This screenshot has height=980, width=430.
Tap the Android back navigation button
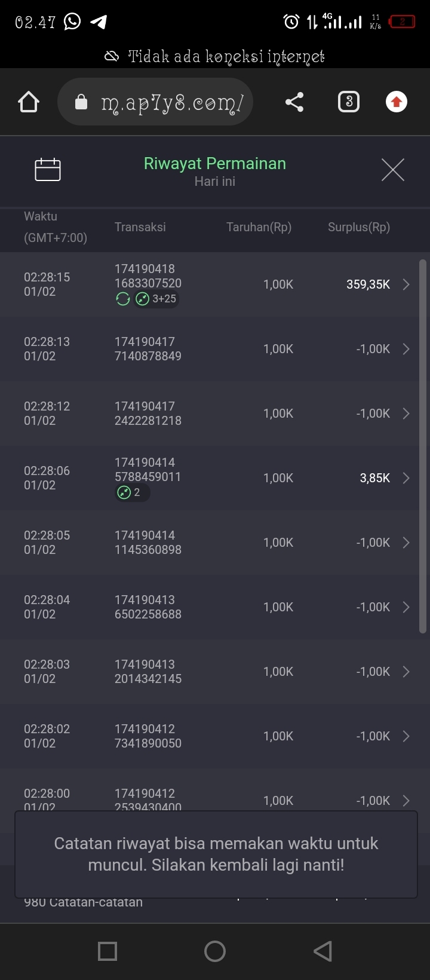[x=322, y=951]
